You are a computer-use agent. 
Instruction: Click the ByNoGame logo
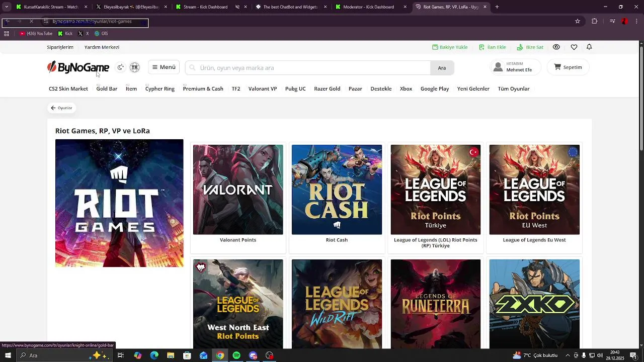click(78, 67)
